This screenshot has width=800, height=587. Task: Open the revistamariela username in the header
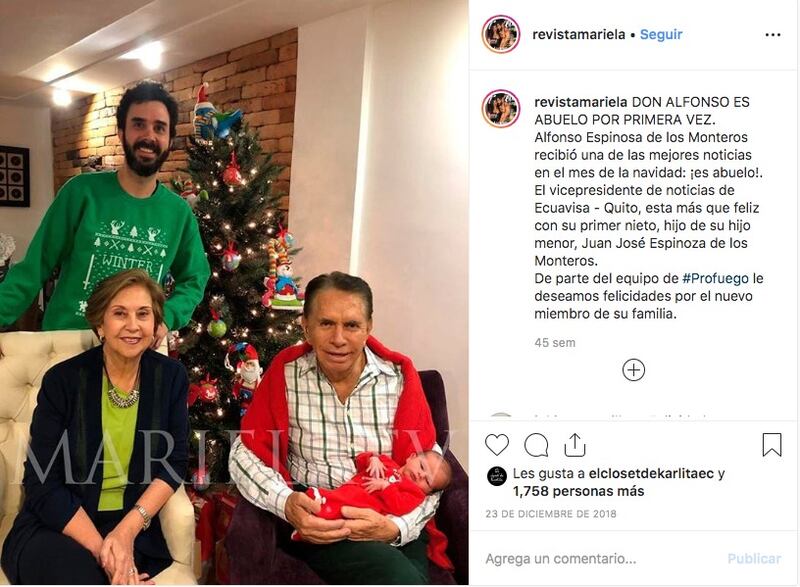point(579,34)
